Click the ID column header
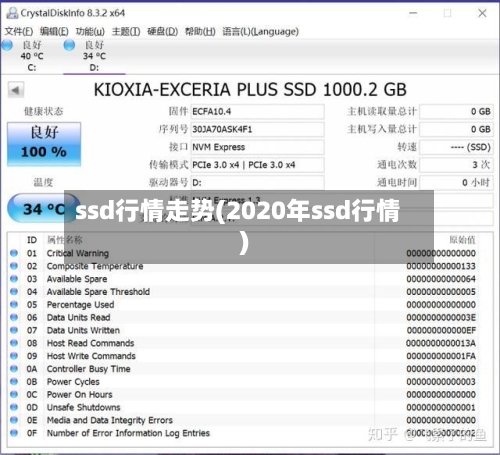The height and width of the screenshot is (455, 500). [32, 240]
